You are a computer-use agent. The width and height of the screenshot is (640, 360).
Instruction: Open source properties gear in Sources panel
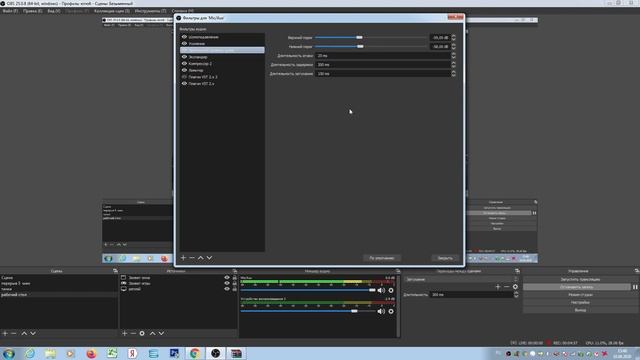click(142, 333)
